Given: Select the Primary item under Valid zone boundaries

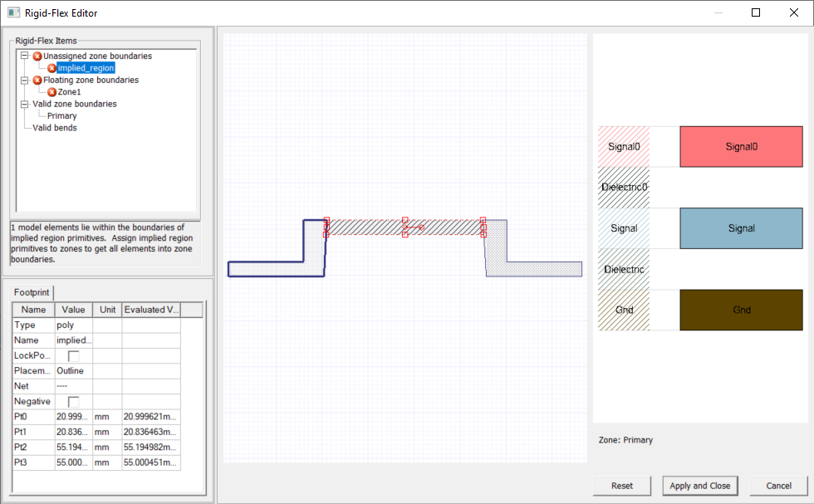Looking at the screenshot, I should [x=61, y=117].
